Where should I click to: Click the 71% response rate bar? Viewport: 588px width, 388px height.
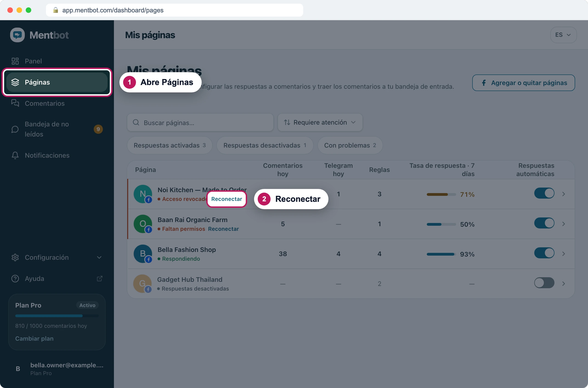pyautogui.click(x=441, y=194)
